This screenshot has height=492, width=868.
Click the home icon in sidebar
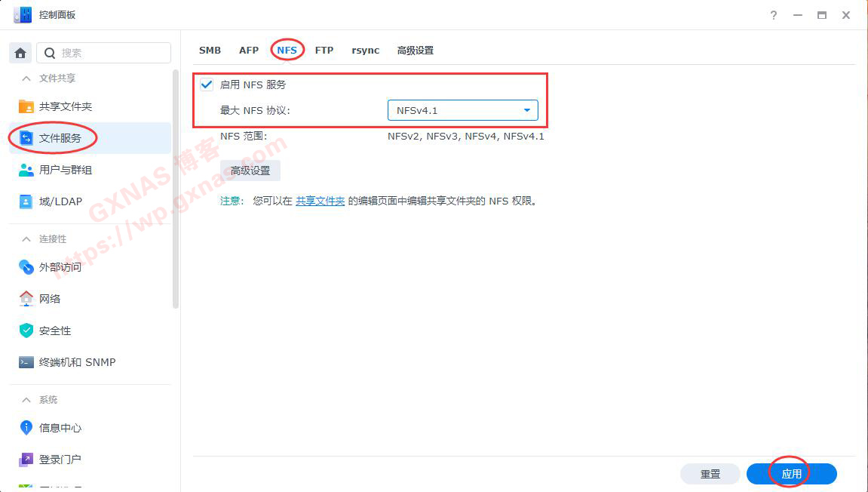(x=20, y=53)
